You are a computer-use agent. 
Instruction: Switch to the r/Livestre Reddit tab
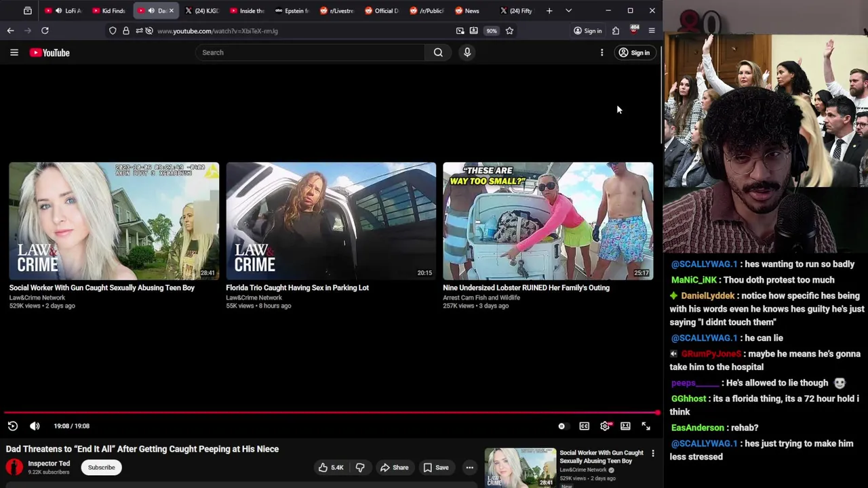[x=337, y=11]
